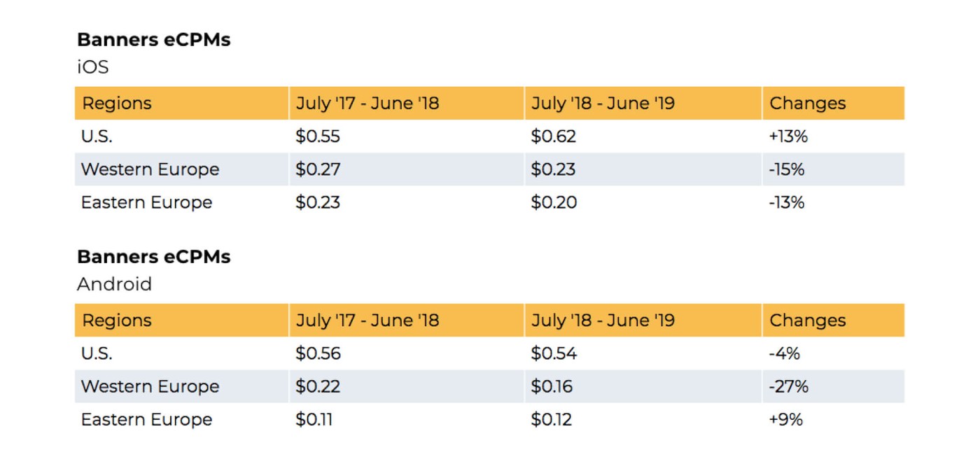Select Eastern Europe in the iOS table
The width and height of the screenshot is (980, 471).
pyautogui.click(x=146, y=202)
